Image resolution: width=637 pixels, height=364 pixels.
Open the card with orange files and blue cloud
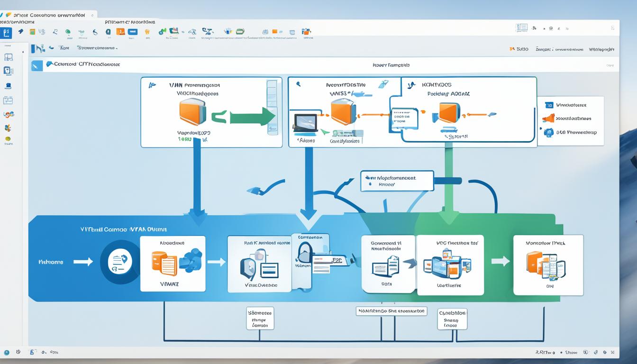point(173,264)
